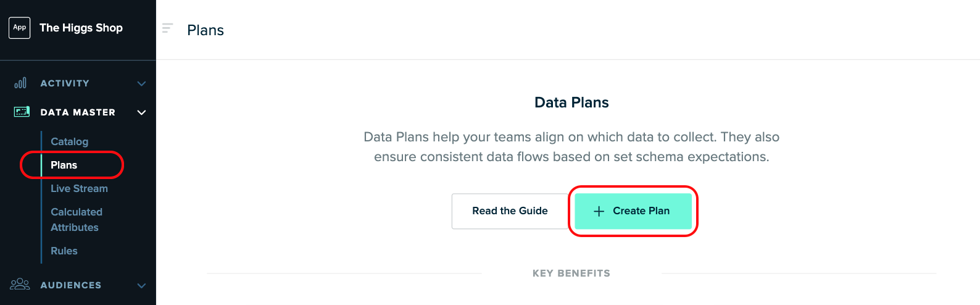
Task: Toggle the sidebar collapse icon beside Plans title
Action: pyautogui.click(x=167, y=28)
